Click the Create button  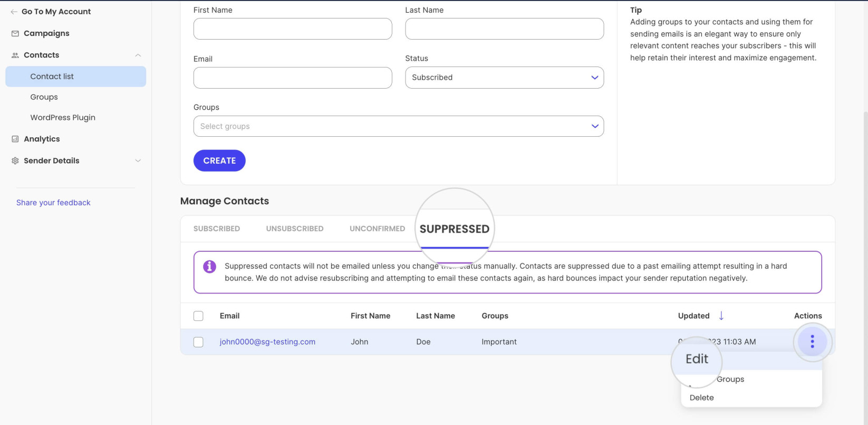pyautogui.click(x=219, y=160)
